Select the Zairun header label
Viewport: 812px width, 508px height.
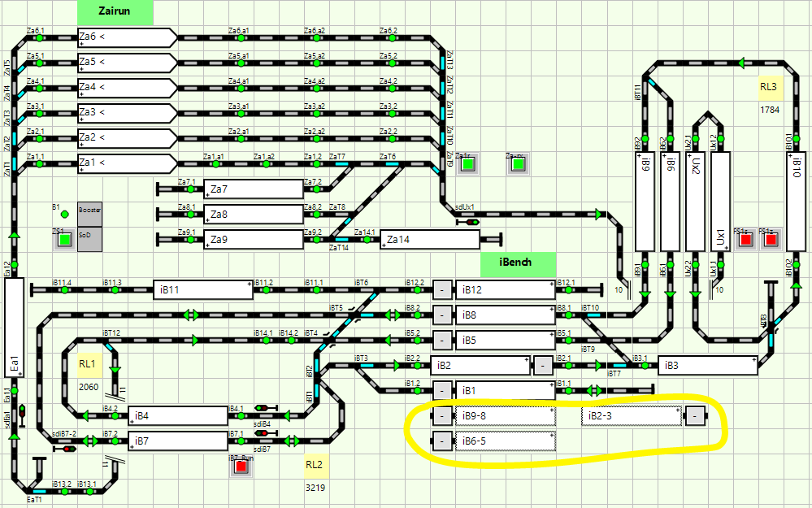pyautogui.click(x=115, y=12)
